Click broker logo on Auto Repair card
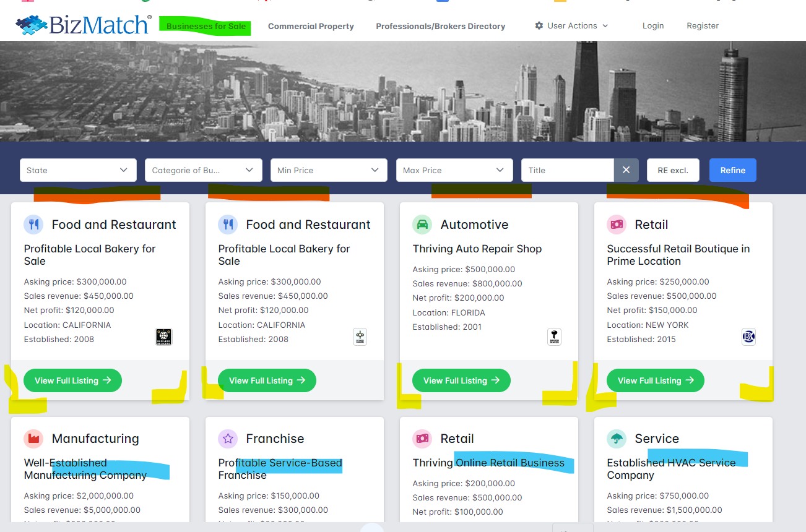806x532 pixels. pos(554,337)
